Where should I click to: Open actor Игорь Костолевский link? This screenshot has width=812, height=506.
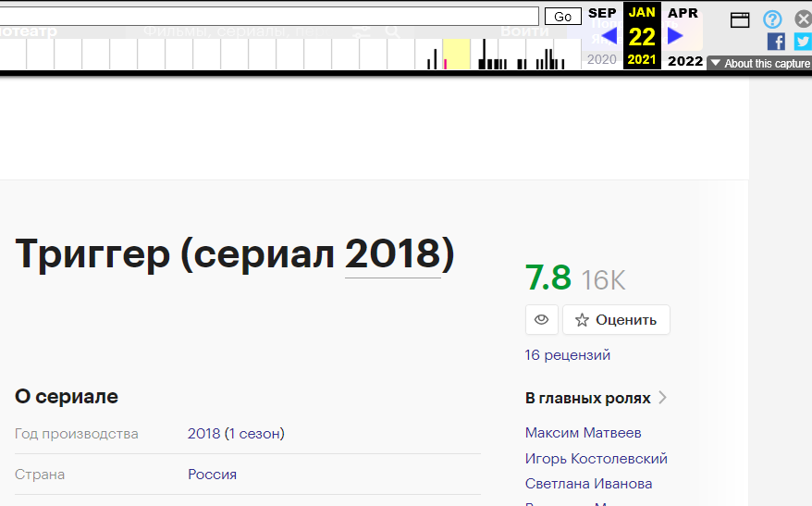[x=597, y=458]
